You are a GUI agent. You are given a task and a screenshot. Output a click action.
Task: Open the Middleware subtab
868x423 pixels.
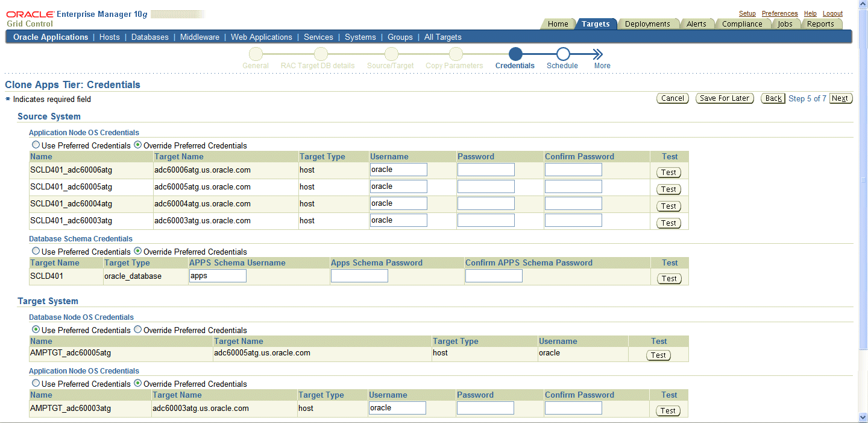click(200, 37)
